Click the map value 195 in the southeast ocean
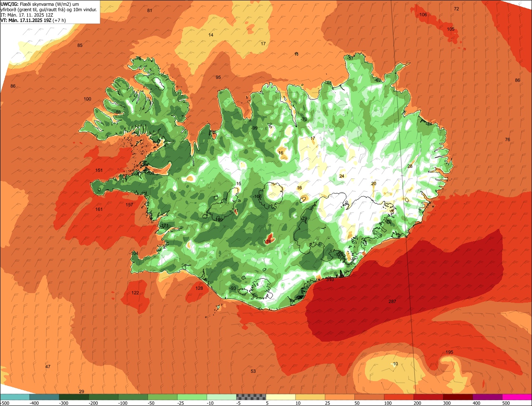 (449, 352)
